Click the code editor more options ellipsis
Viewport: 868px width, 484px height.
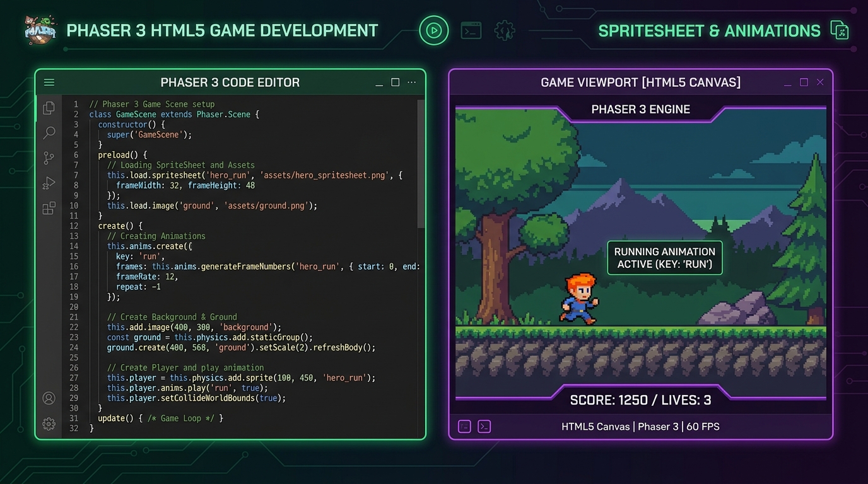pyautogui.click(x=412, y=83)
